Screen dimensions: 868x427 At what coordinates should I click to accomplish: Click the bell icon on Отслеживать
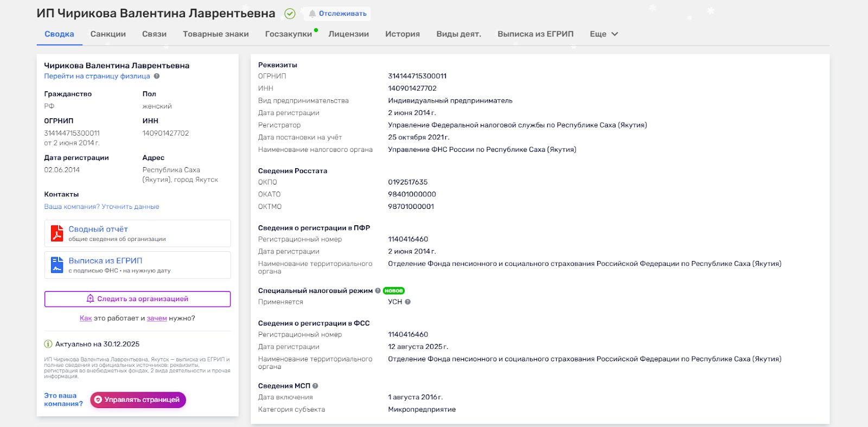312,14
